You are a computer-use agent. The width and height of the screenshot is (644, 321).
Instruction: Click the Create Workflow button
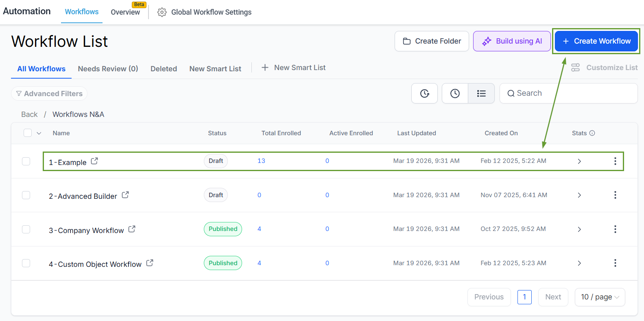click(596, 41)
